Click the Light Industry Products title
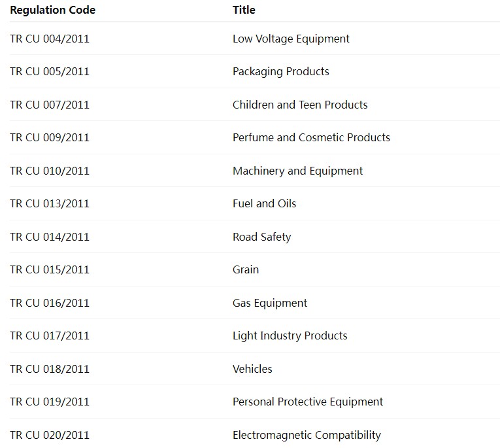 click(290, 336)
